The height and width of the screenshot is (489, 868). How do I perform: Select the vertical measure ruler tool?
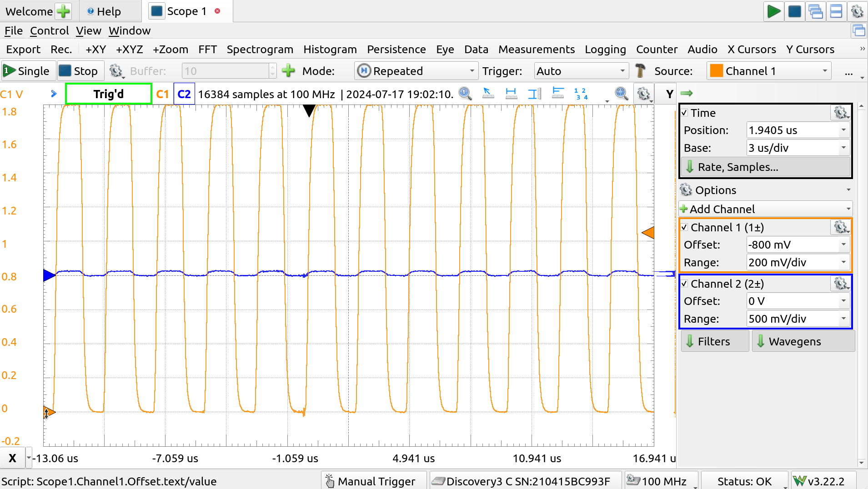534,94
